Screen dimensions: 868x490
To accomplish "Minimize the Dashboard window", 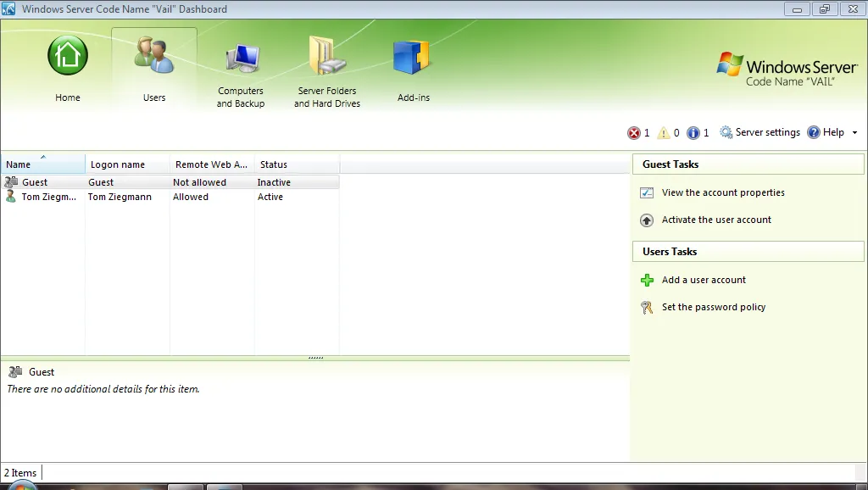I will 797,9.
